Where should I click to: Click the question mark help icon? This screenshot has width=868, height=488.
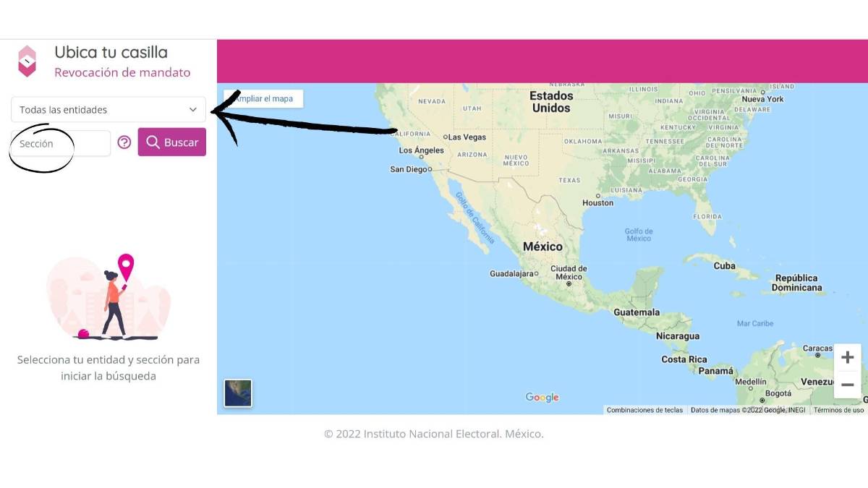(x=124, y=142)
